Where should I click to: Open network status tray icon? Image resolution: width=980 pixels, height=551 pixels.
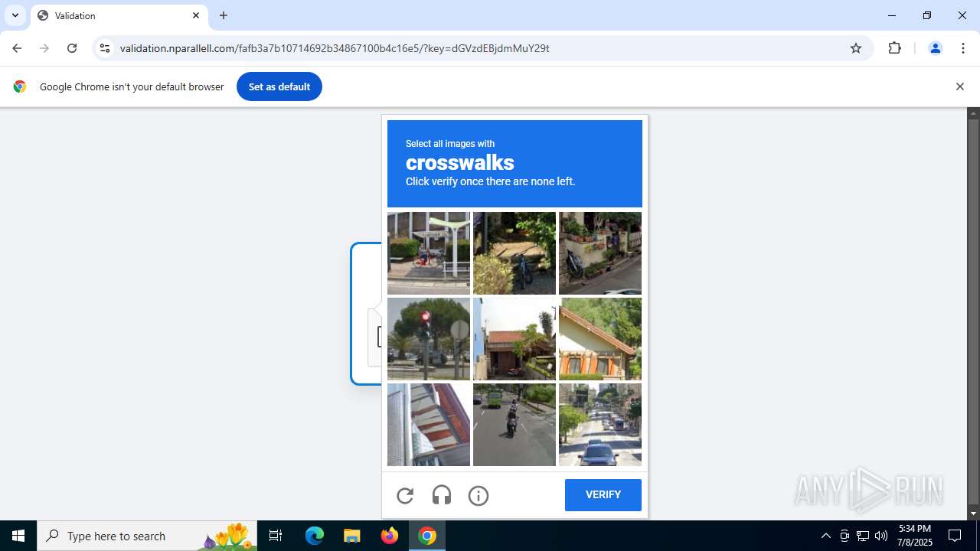(863, 536)
